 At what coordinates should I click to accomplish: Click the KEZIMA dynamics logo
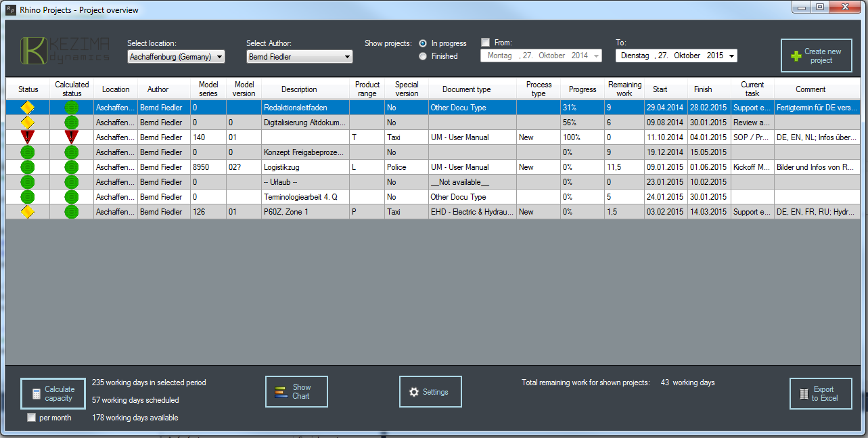[x=65, y=51]
